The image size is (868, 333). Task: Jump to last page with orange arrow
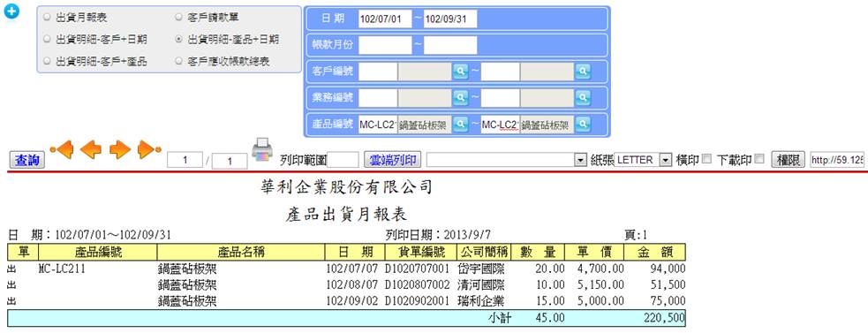click(x=149, y=149)
